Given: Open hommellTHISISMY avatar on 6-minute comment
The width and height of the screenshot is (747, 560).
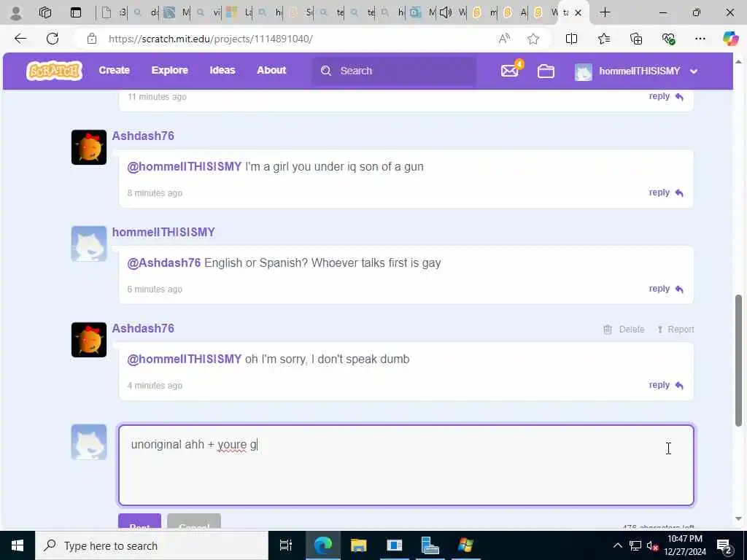Looking at the screenshot, I should tap(89, 244).
